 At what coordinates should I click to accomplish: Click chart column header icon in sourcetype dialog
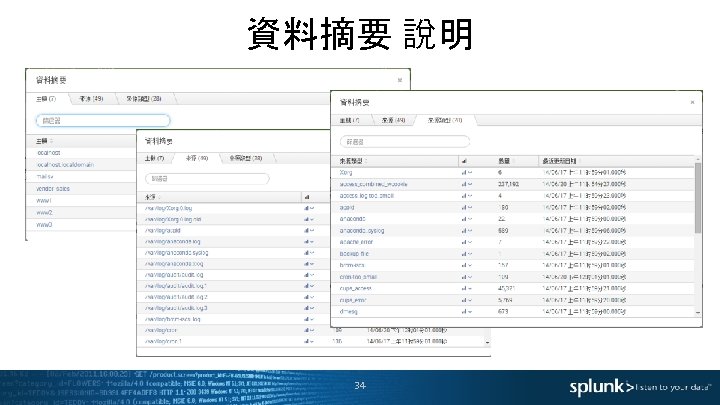(464, 161)
